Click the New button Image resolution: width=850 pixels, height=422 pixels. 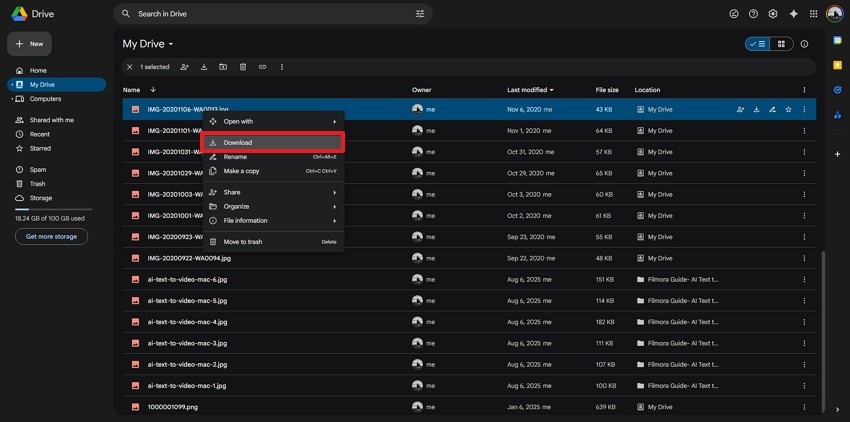(x=29, y=44)
